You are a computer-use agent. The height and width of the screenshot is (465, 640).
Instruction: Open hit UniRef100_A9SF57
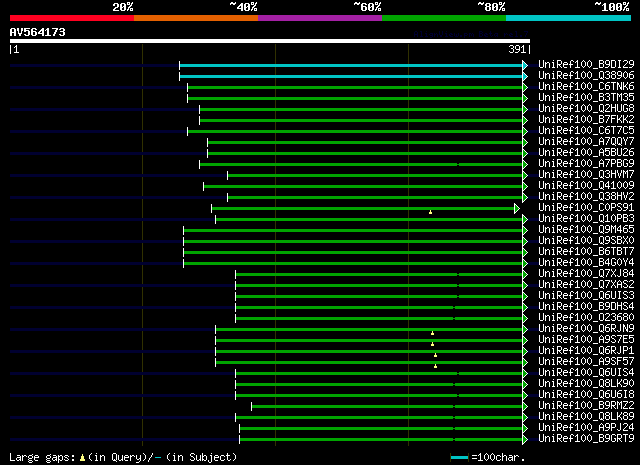pyautogui.click(x=586, y=362)
